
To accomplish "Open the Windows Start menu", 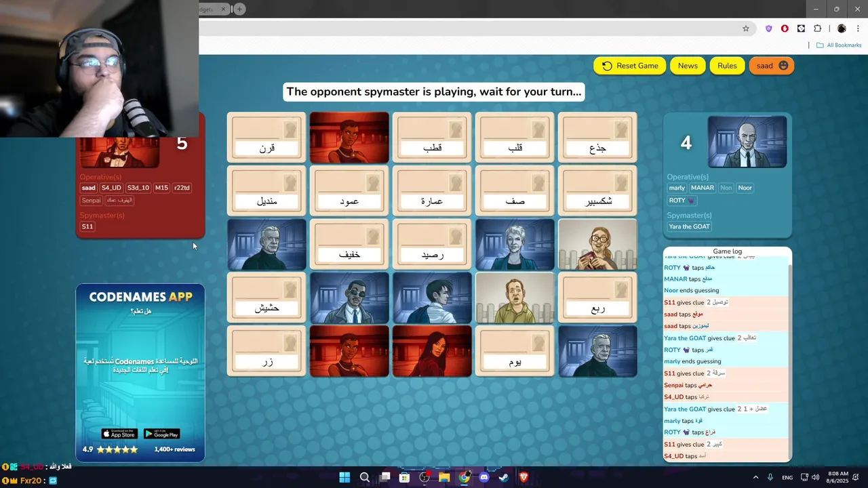I will tap(344, 477).
